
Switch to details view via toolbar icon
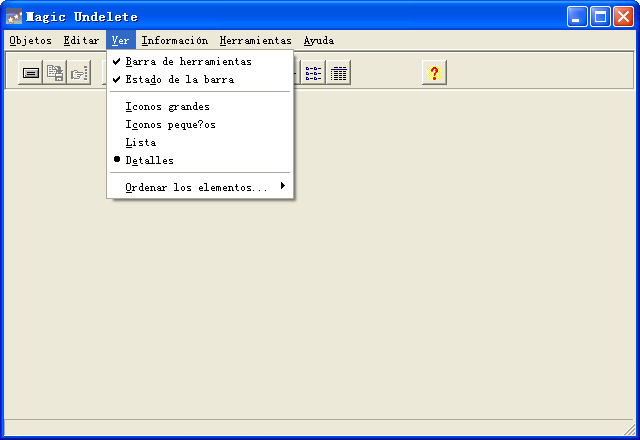pos(339,73)
